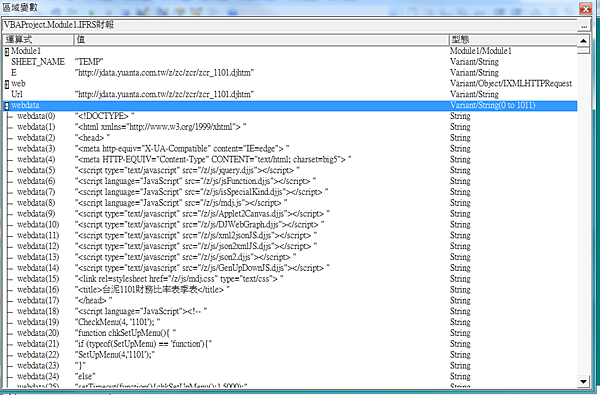Select the webdata(2) row

[290, 138]
